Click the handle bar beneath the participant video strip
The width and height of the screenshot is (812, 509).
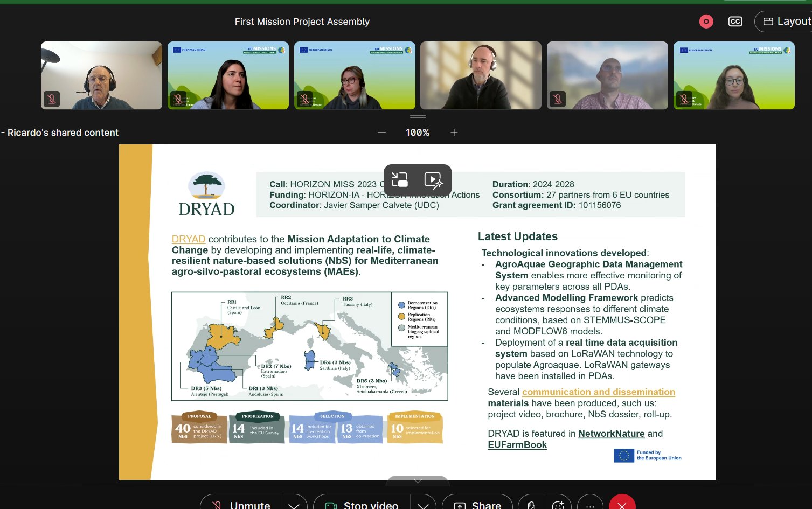tap(418, 116)
